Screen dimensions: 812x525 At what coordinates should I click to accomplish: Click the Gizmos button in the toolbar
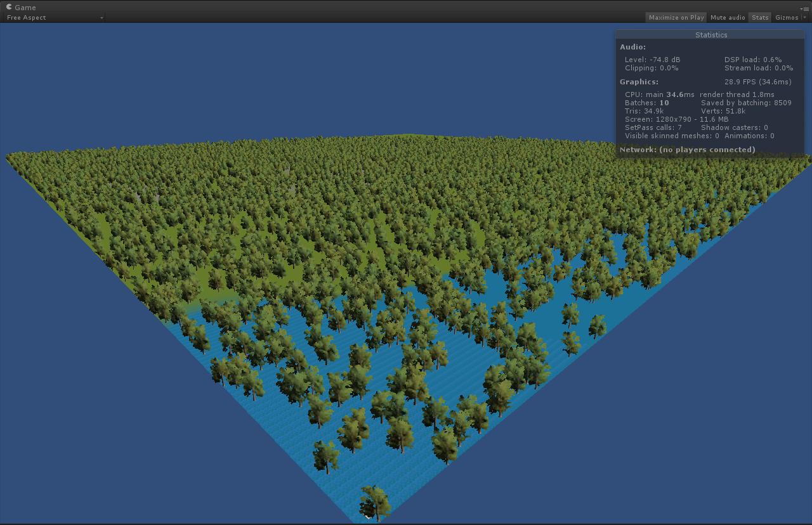tap(786, 17)
